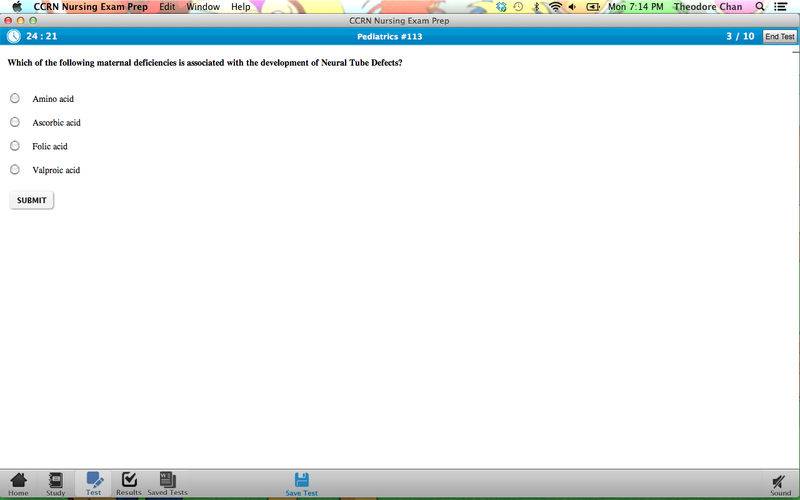Zoom the window with green button

[33, 20]
